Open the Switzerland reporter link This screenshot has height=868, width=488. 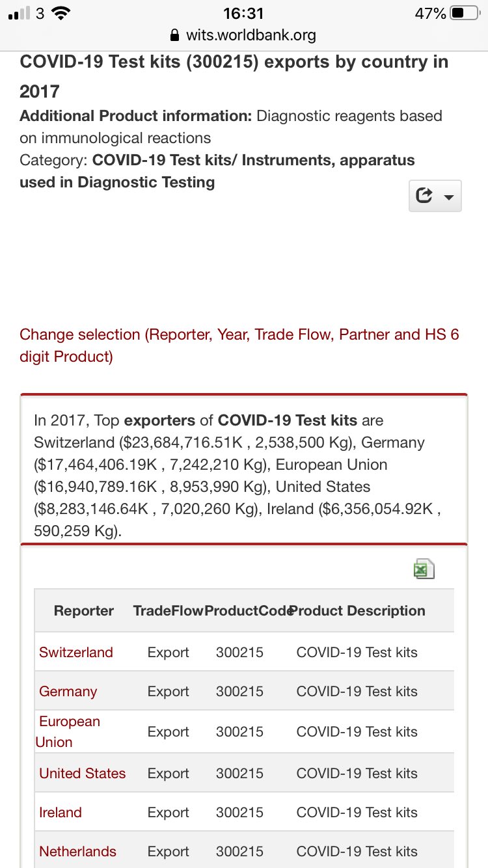pyautogui.click(x=76, y=652)
